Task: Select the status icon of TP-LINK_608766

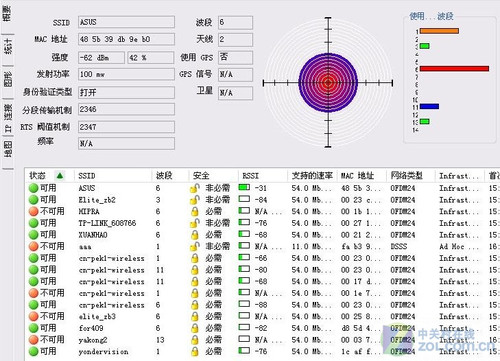Action: [33, 223]
